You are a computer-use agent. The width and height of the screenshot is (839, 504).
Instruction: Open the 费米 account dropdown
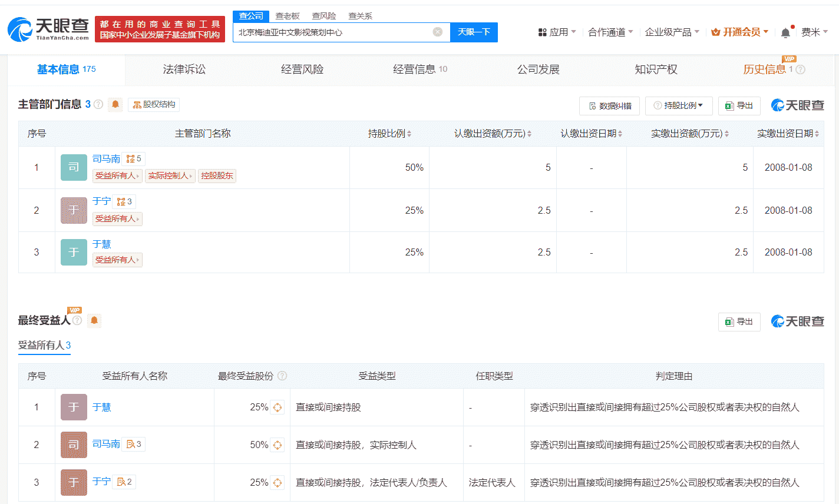click(815, 32)
